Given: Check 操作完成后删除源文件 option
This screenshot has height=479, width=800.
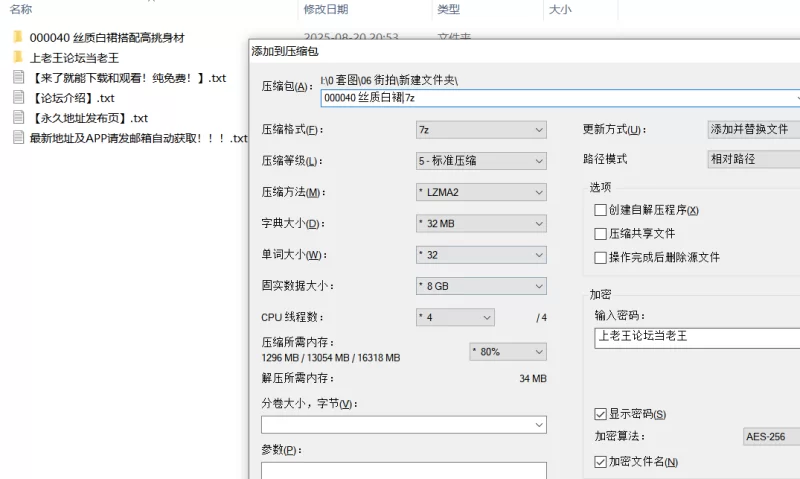Looking at the screenshot, I should [600, 257].
